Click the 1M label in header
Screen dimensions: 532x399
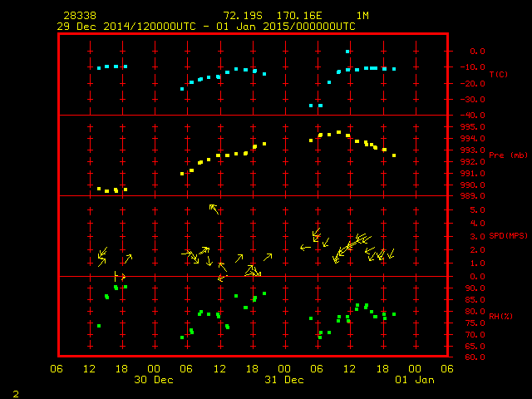click(362, 16)
